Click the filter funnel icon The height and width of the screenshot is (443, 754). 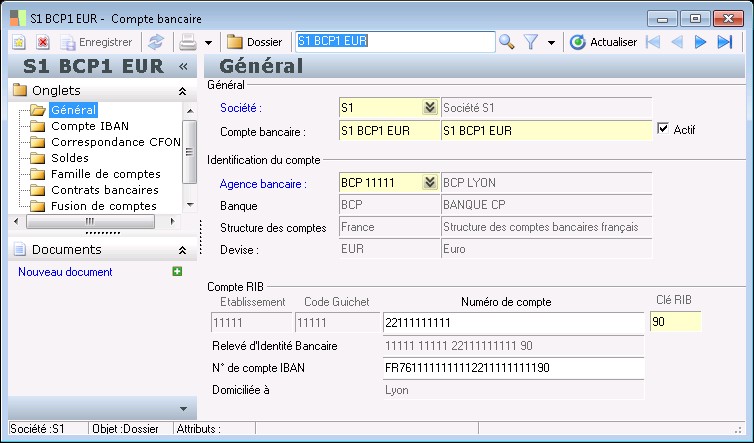tap(531, 42)
